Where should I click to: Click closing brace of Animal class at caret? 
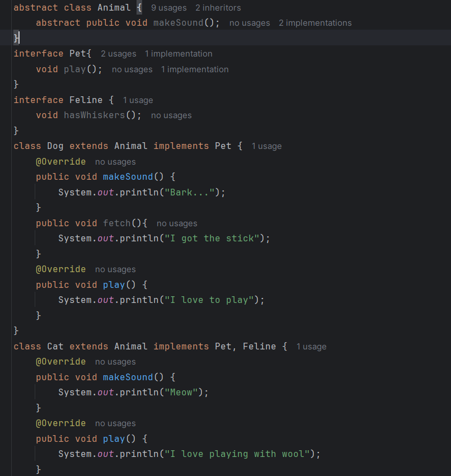pyautogui.click(x=16, y=38)
